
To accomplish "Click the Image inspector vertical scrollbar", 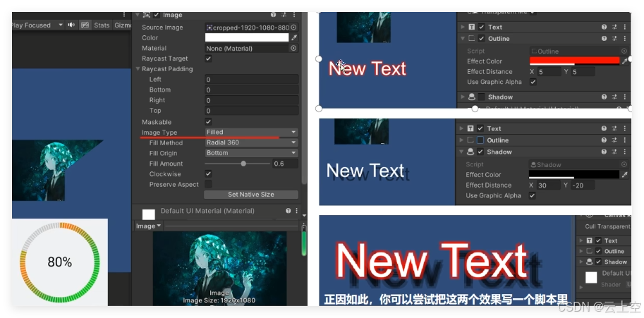I will pyautogui.click(x=304, y=99).
